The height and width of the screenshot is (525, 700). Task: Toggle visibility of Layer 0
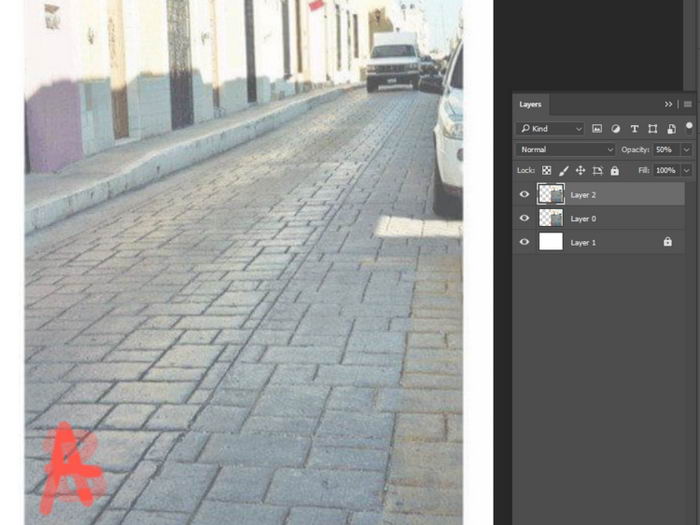(x=525, y=218)
